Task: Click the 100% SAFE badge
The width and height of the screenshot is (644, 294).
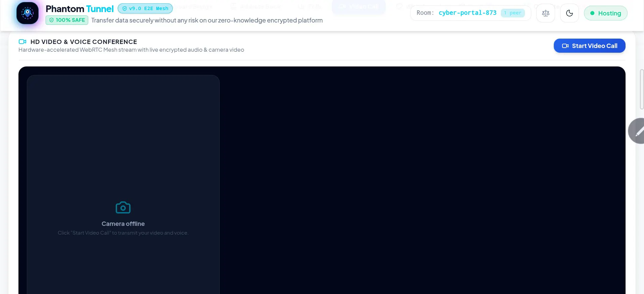Action: point(67,20)
